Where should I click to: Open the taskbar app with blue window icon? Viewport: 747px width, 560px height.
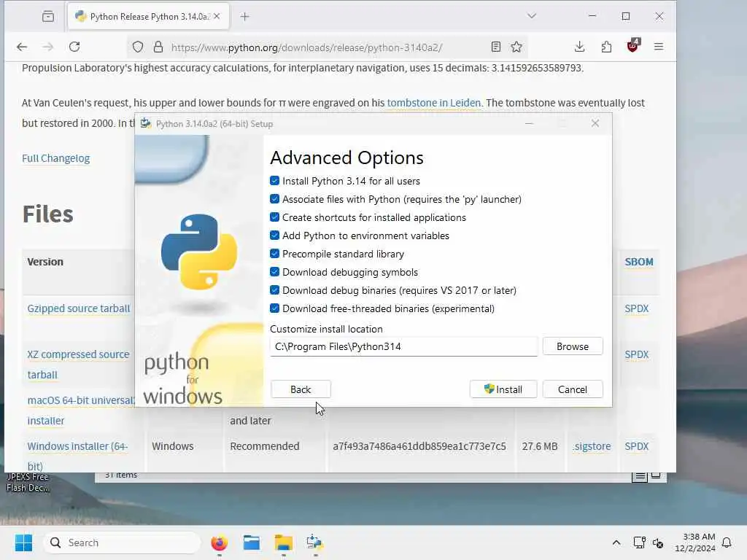click(251, 542)
